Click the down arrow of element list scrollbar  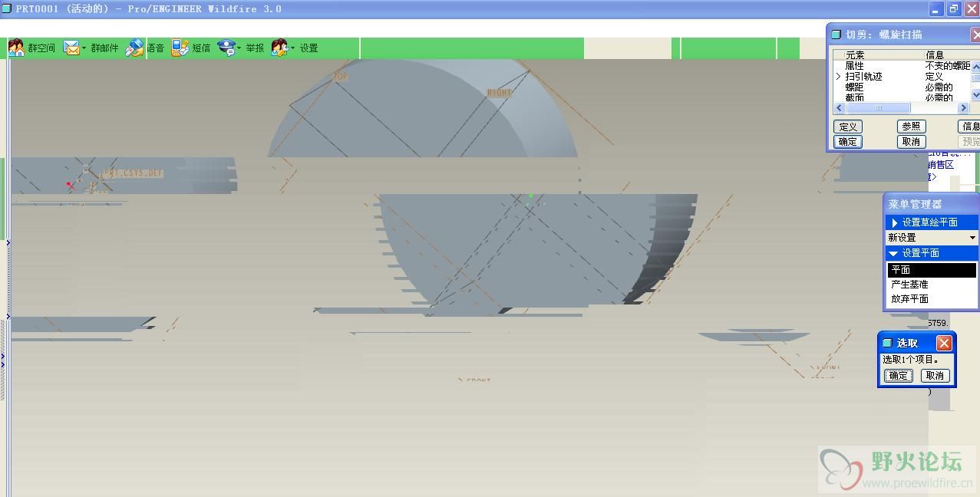coord(975,95)
